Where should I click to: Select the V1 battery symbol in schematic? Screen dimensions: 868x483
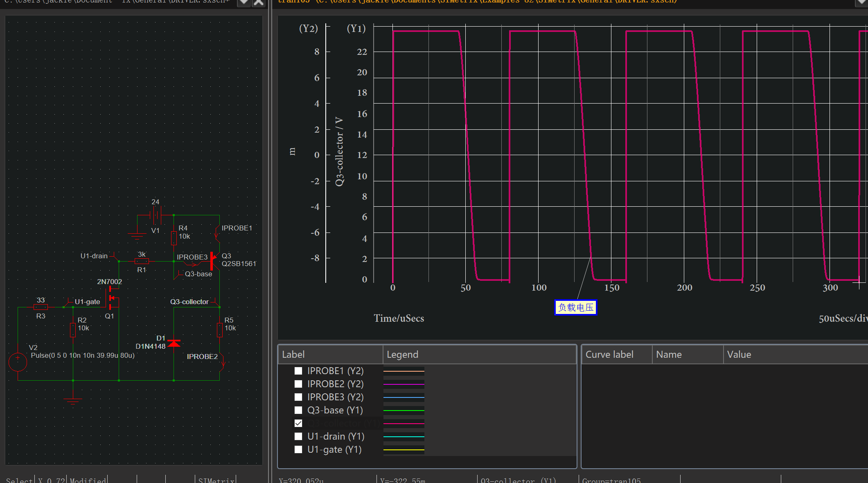[156, 215]
